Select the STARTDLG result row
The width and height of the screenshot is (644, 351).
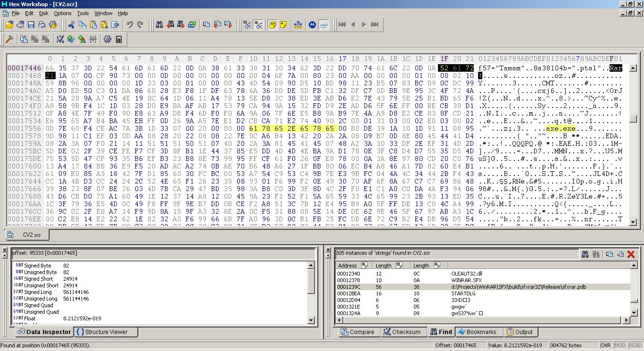[x=483, y=293]
